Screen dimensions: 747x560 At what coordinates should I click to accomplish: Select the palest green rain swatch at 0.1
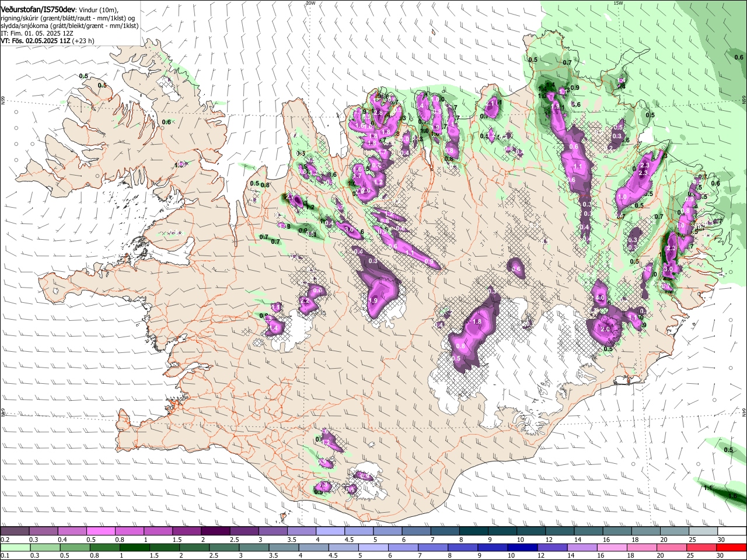point(14,547)
